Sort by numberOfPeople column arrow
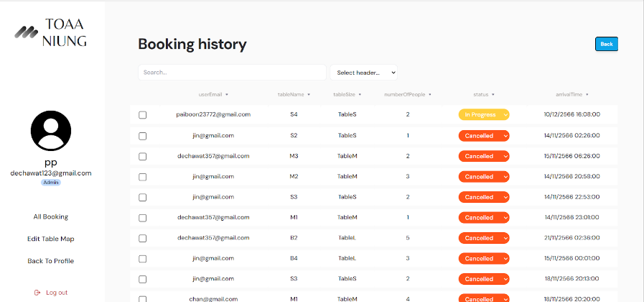The height and width of the screenshot is (302, 644). tap(430, 94)
